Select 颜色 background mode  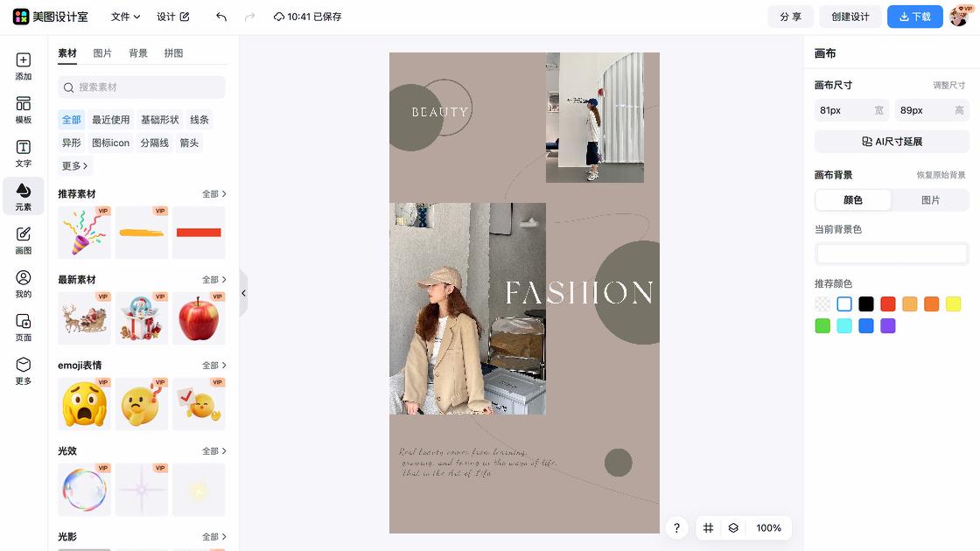[x=853, y=200]
